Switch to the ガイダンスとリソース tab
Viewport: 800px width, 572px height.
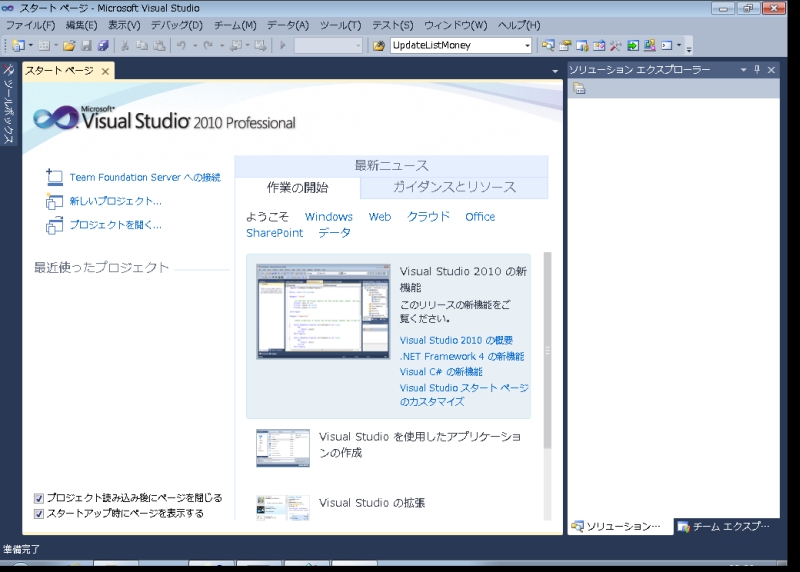tap(454, 187)
